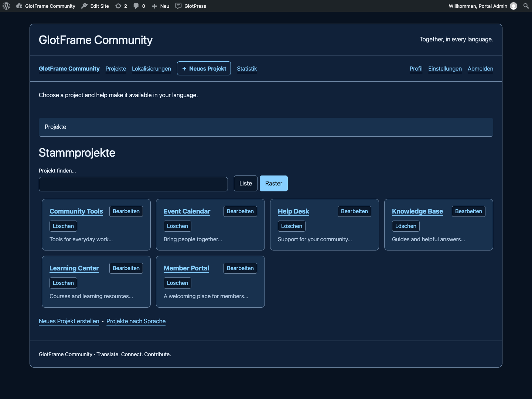Image resolution: width=532 pixels, height=399 pixels.
Task: Open the Portal Admin avatar icon
Action: pos(514,6)
